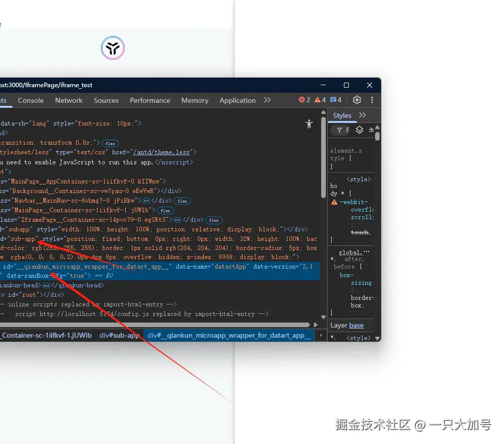
Task: Open the Sources tab
Action: pyautogui.click(x=106, y=100)
